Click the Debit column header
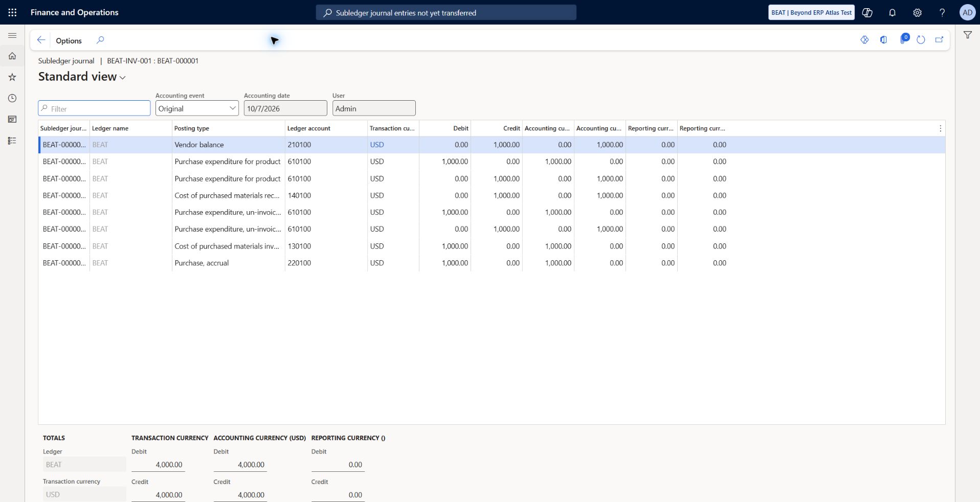 click(444, 128)
